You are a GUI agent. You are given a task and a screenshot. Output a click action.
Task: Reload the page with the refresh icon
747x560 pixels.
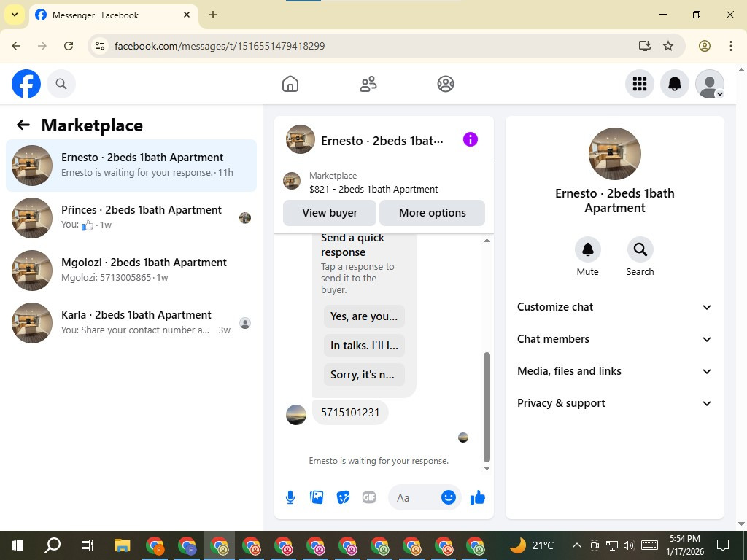click(69, 46)
